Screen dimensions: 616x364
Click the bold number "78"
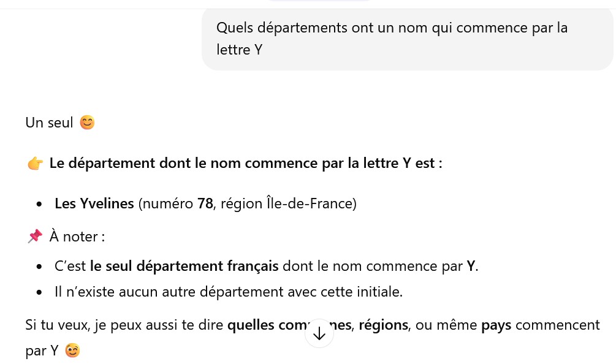[x=205, y=203]
